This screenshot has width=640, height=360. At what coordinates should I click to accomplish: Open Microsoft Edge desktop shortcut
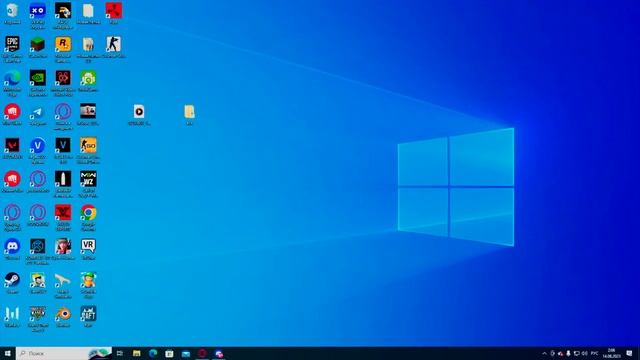tap(12, 78)
